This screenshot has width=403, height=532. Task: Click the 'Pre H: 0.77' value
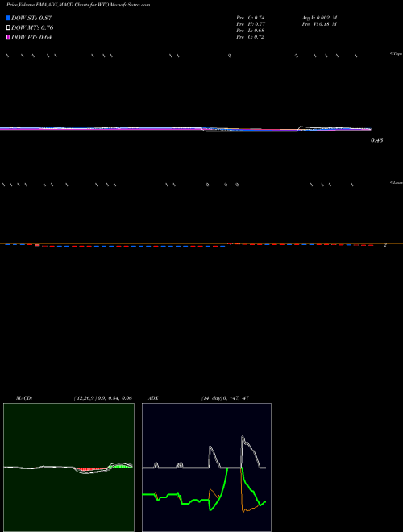[251, 24]
